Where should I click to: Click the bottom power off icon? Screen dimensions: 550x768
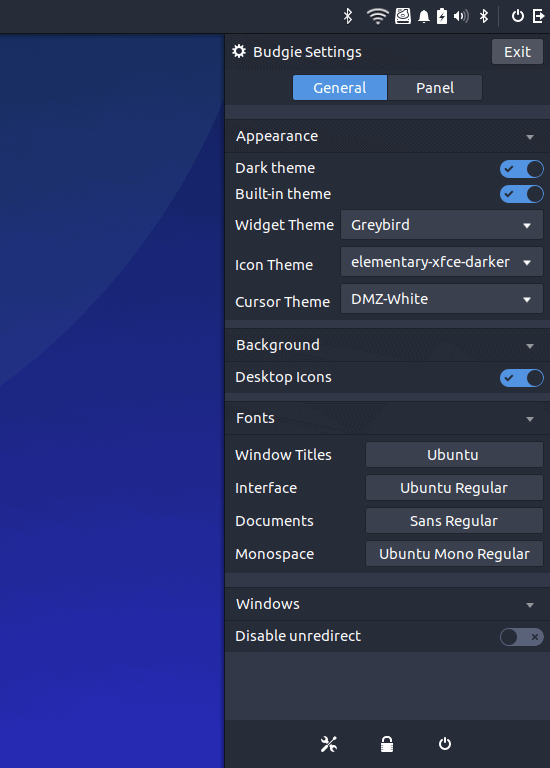[x=445, y=744]
